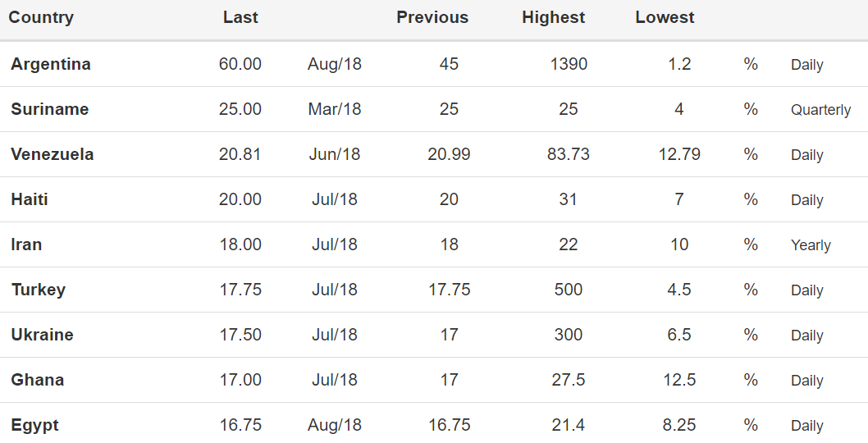Image resolution: width=868 pixels, height=443 pixels.
Task: Open the Egypt country link
Action: point(34,425)
